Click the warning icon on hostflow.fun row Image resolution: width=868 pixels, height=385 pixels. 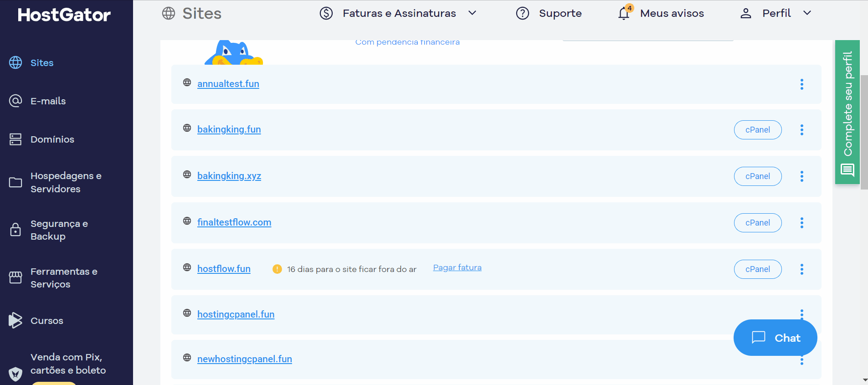[277, 269]
